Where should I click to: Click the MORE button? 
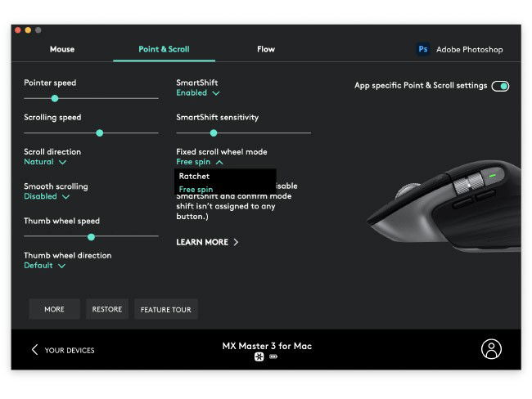[x=54, y=309]
